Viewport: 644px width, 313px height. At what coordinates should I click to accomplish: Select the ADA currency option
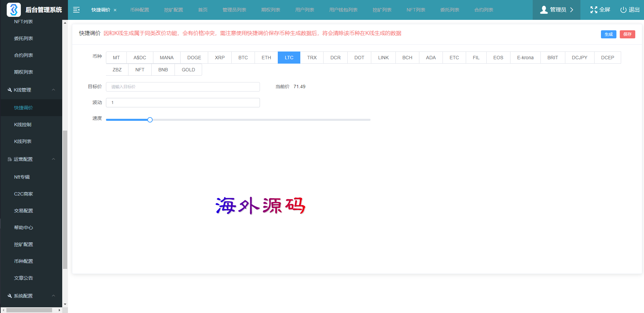431,58
